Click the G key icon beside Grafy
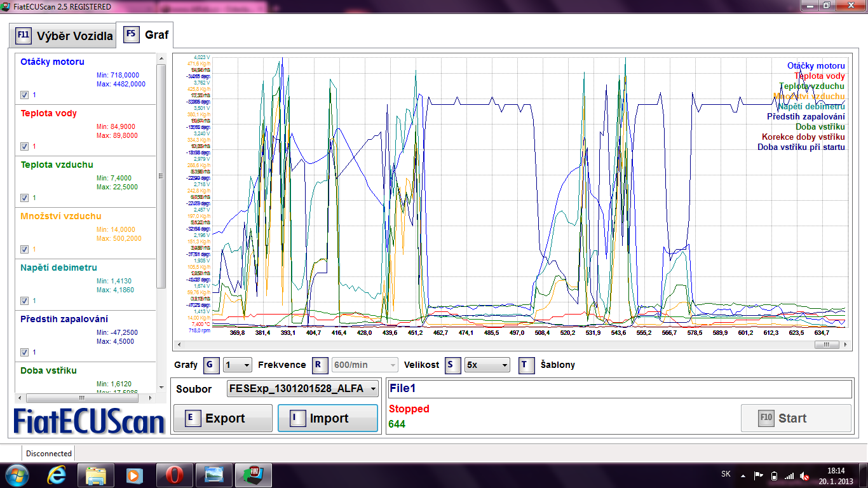 (x=212, y=365)
